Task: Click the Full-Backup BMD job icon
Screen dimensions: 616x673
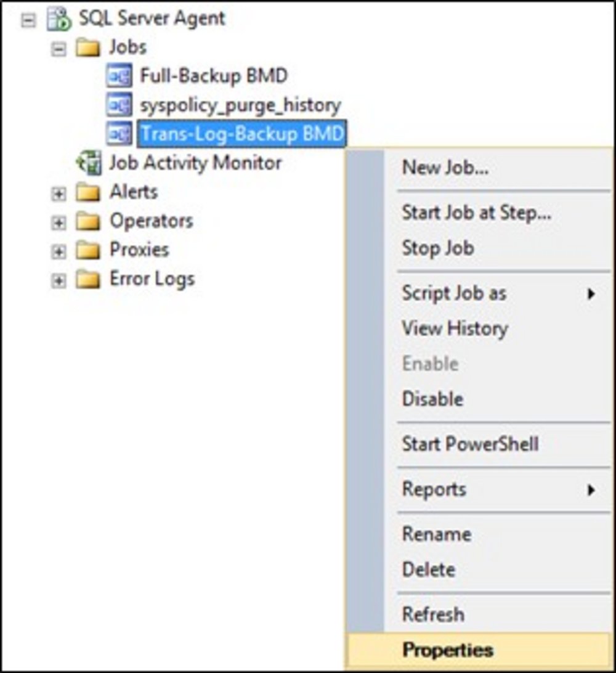Action: [x=118, y=77]
